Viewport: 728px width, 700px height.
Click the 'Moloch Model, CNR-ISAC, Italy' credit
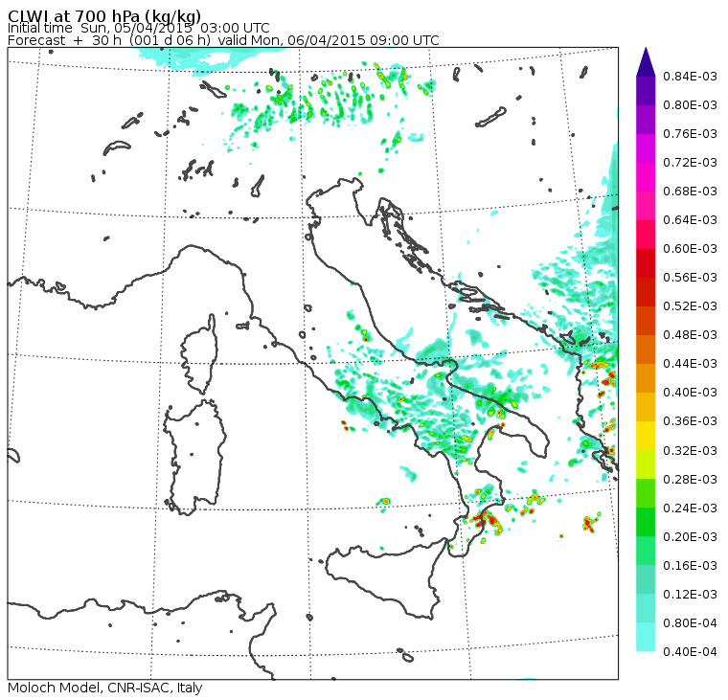[x=105, y=688]
